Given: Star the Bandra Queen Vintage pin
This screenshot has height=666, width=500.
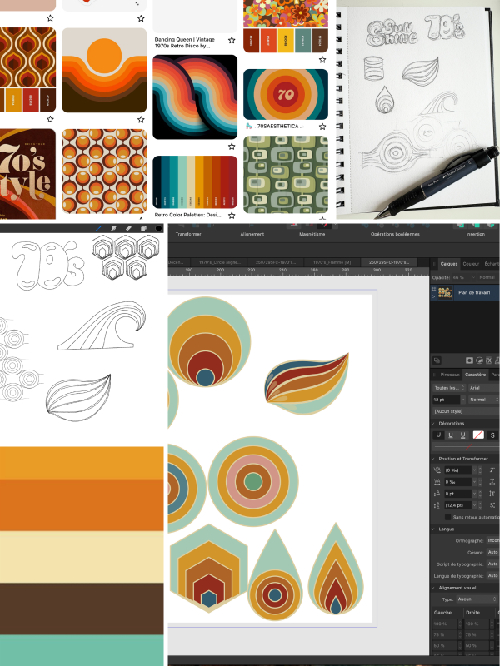Looking at the screenshot, I should click(232, 40).
